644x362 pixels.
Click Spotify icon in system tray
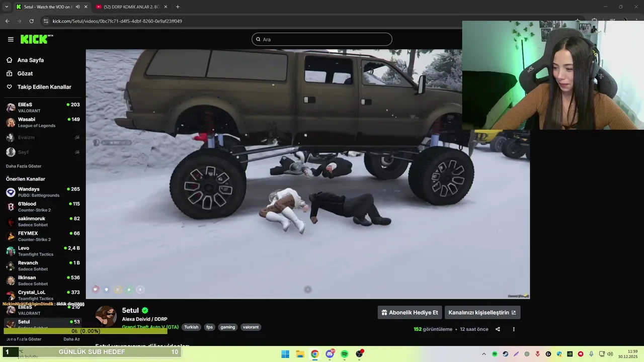click(x=495, y=354)
